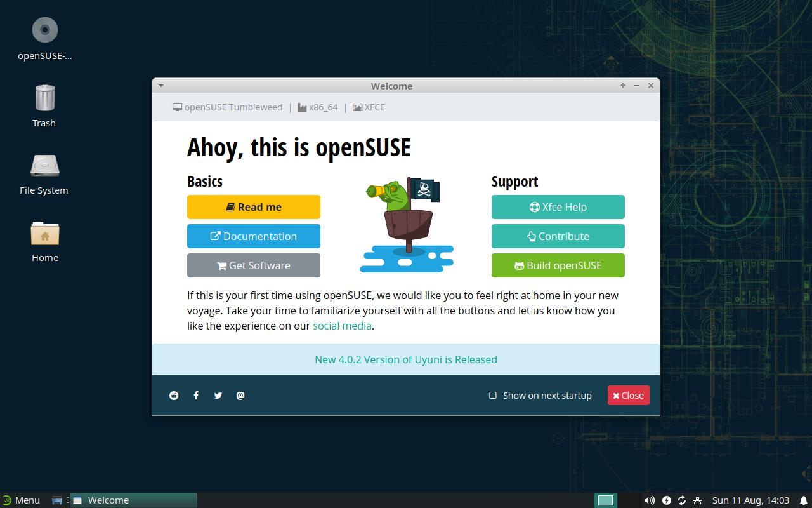Click the Read me button
Image resolution: width=812 pixels, height=508 pixels.
tap(254, 207)
